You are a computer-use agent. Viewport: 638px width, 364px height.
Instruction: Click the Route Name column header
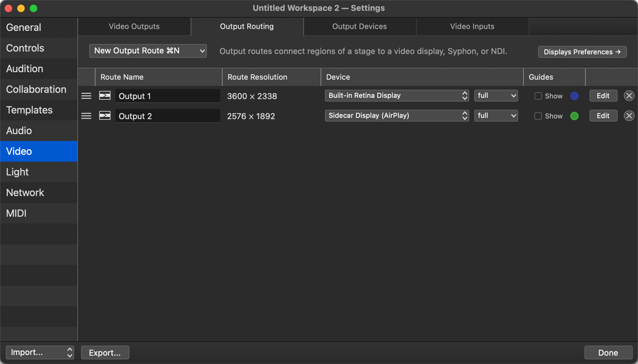click(x=158, y=77)
